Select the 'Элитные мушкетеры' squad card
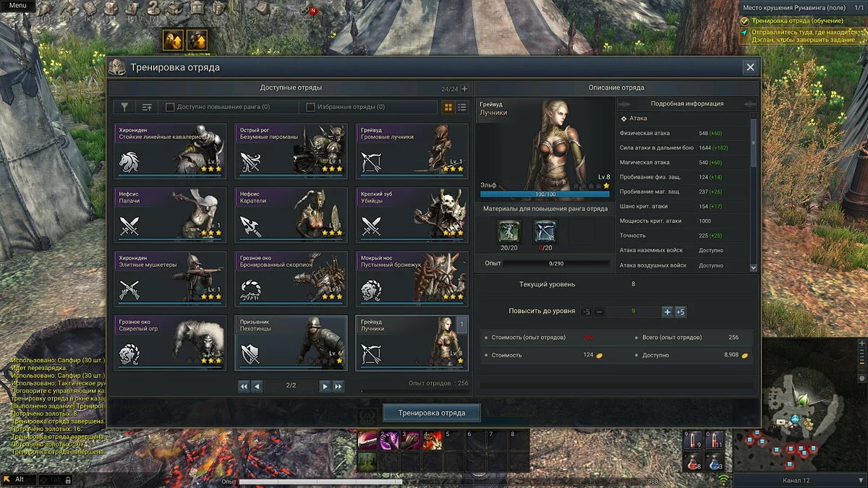This screenshot has width=868, height=488. tap(170, 278)
